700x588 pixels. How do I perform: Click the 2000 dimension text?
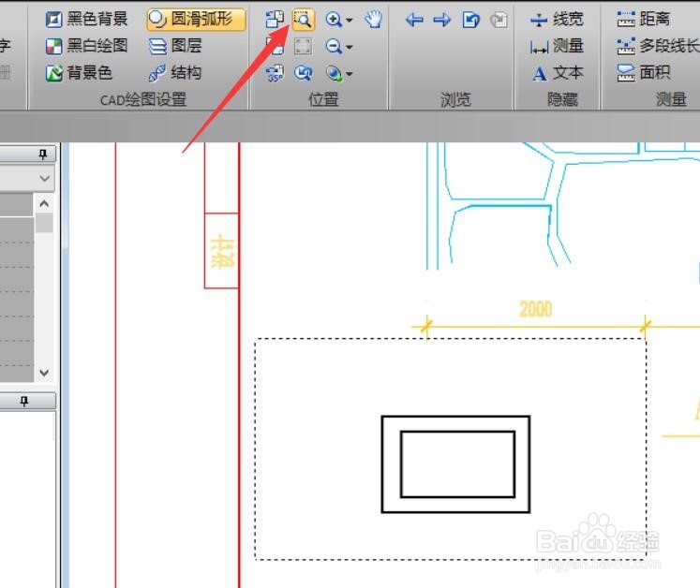pyautogui.click(x=536, y=309)
